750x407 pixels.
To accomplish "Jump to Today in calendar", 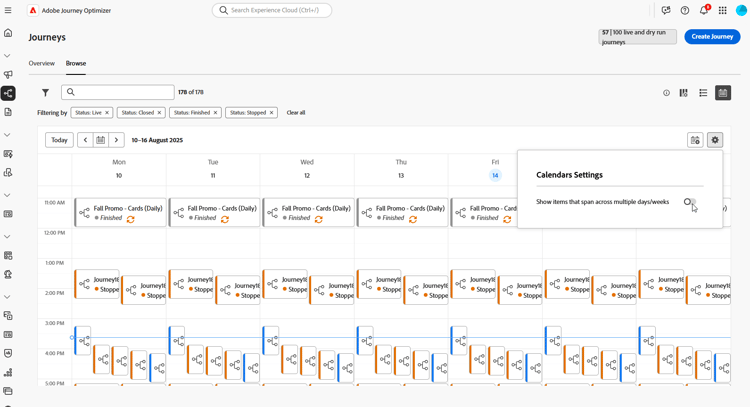I will coord(59,140).
